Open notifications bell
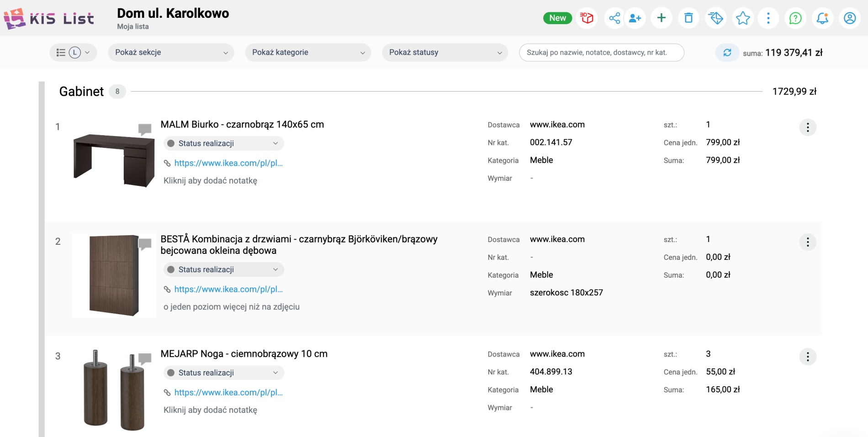This screenshot has height=437, width=868. tap(822, 18)
